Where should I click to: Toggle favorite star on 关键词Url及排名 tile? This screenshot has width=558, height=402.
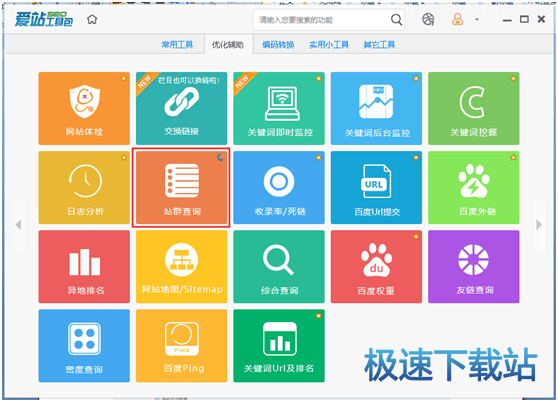click(318, 316)
